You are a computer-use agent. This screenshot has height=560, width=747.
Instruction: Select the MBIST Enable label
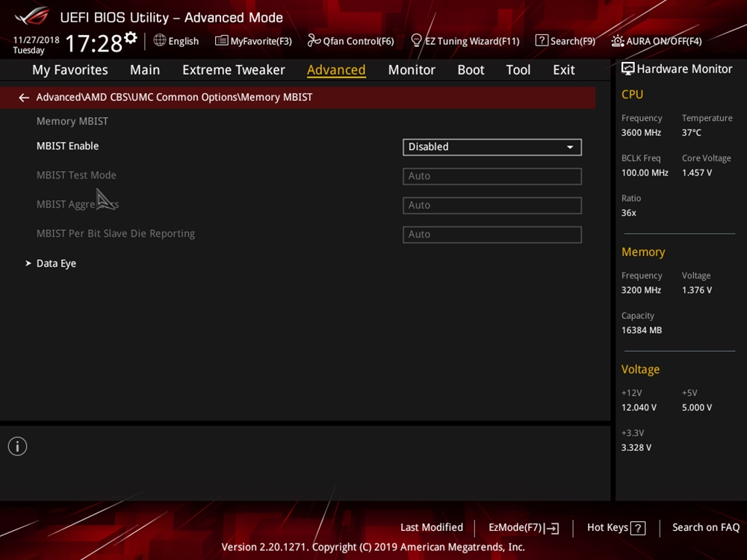[68, 146]
